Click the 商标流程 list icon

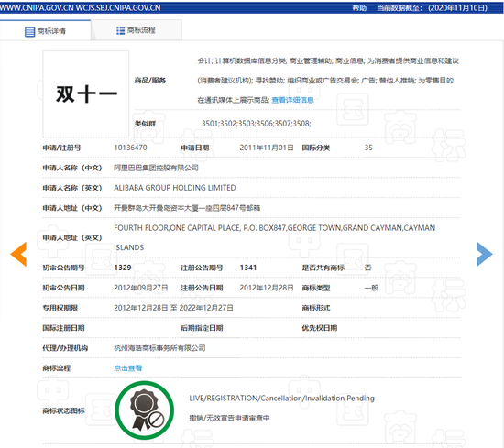click(120, 30)
